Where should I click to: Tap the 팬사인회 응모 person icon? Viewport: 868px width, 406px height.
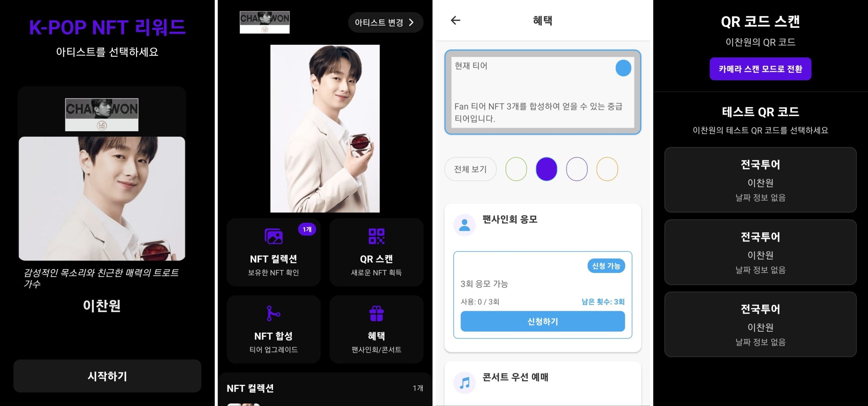point(465,225)
